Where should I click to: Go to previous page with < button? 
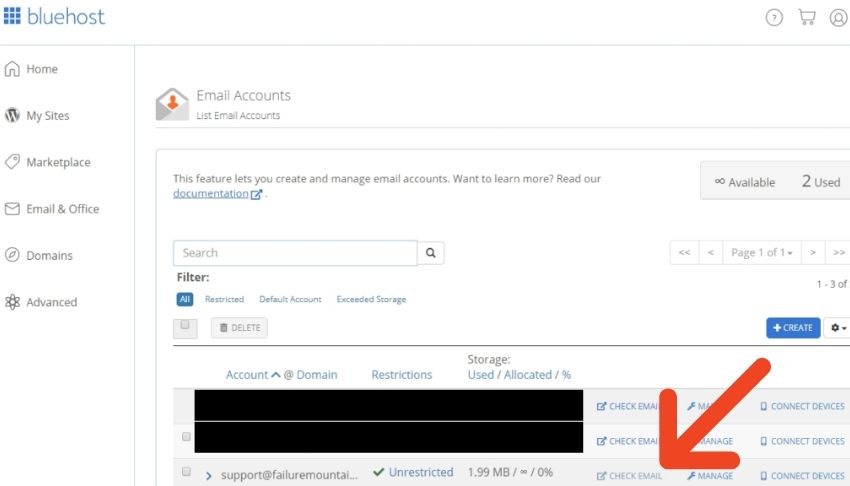pyautogui.click(x=711, y=252)
